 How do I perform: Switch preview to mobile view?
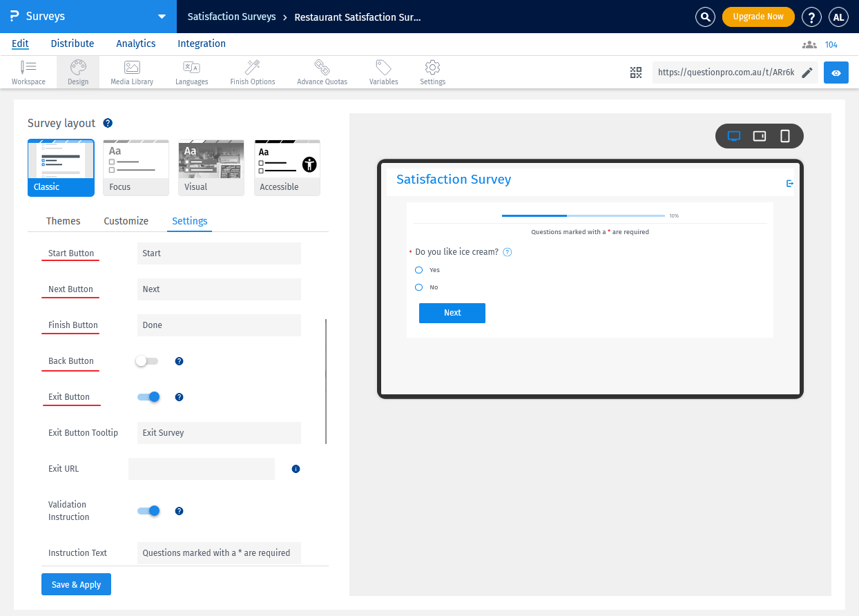coord(784,136)
